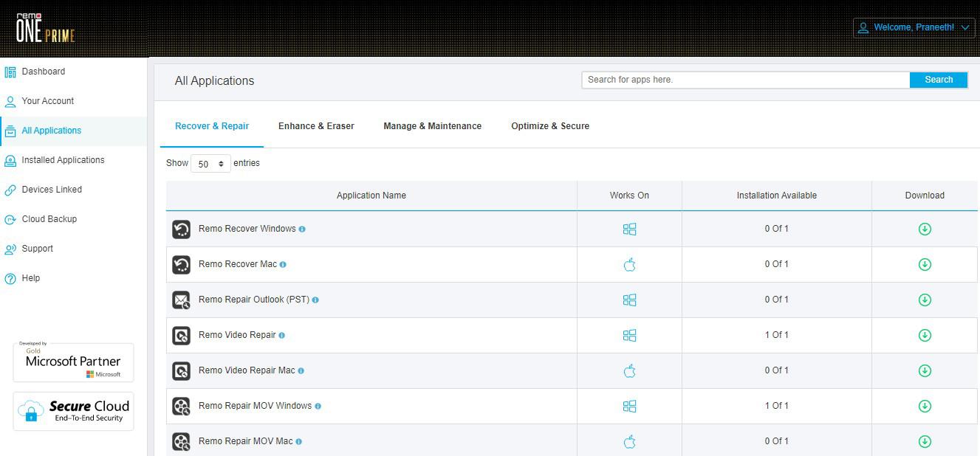Focus the Search for apps field
Screen dimensions: 980x456
tap(745, 80)
